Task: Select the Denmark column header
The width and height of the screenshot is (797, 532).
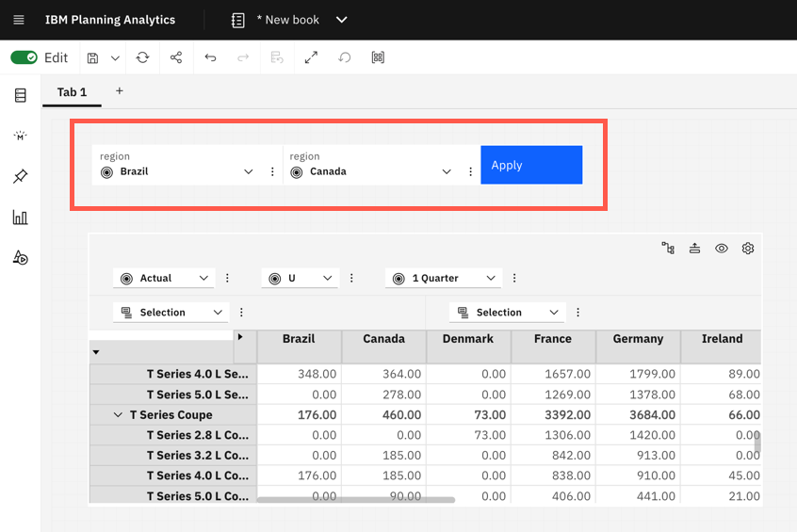Action: [468, 347]
